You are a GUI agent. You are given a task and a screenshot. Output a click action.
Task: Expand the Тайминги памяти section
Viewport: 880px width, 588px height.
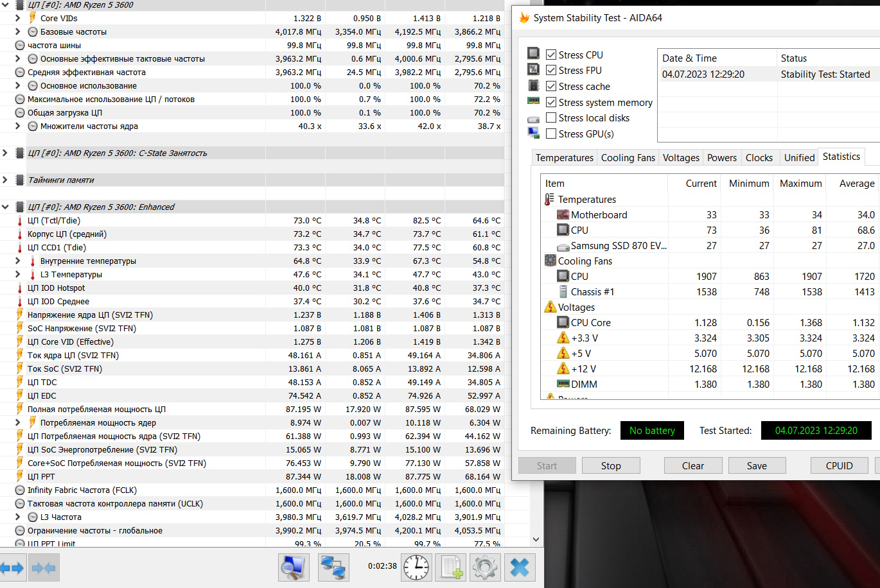point(5,180)
